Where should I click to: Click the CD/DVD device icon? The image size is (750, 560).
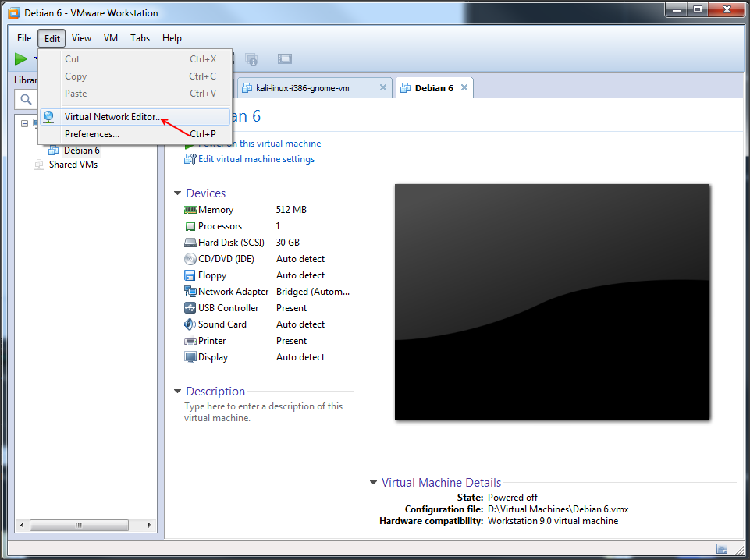coord(190,259)
